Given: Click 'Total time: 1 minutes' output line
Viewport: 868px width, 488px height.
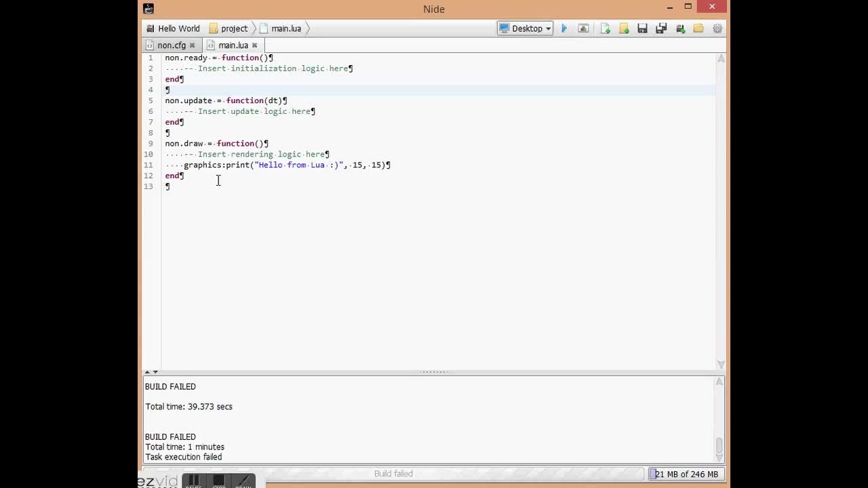Looking at the screenshot, I should coord(185,447).
